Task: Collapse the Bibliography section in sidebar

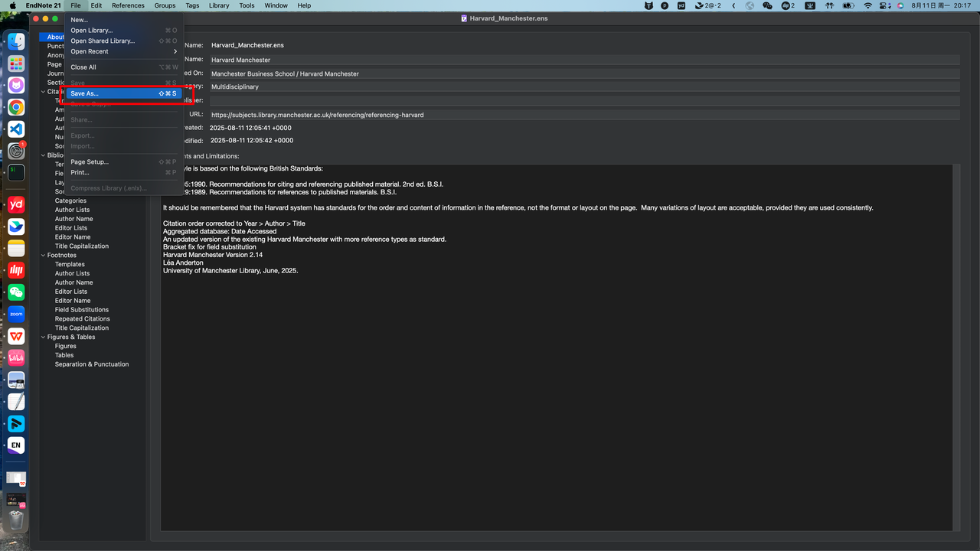Action: tap(44, 155)
